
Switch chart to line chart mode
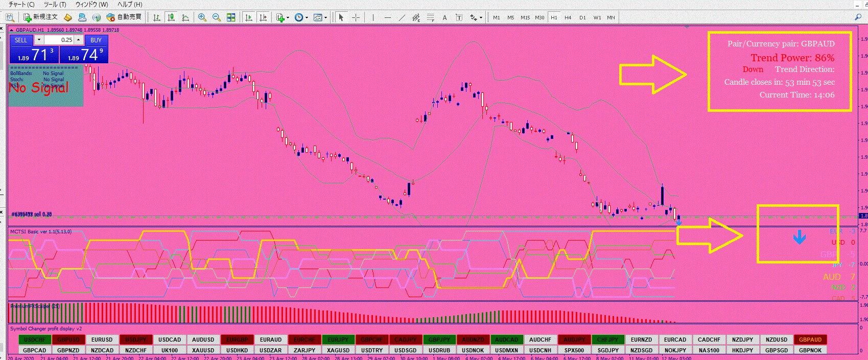click(x=185, y=17)
